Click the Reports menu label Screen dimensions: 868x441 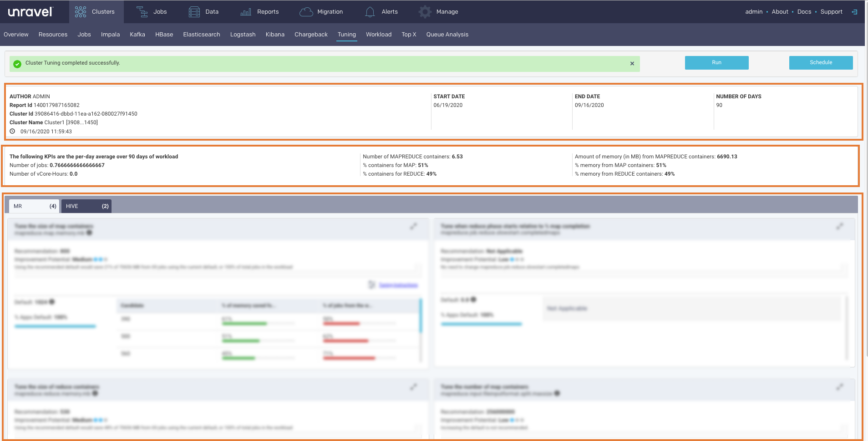point(268,12)
